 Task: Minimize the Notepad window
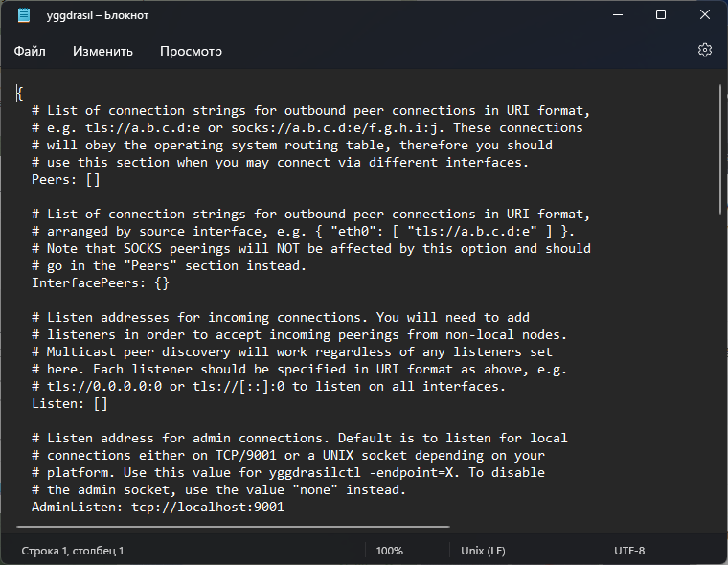[616, 15]
